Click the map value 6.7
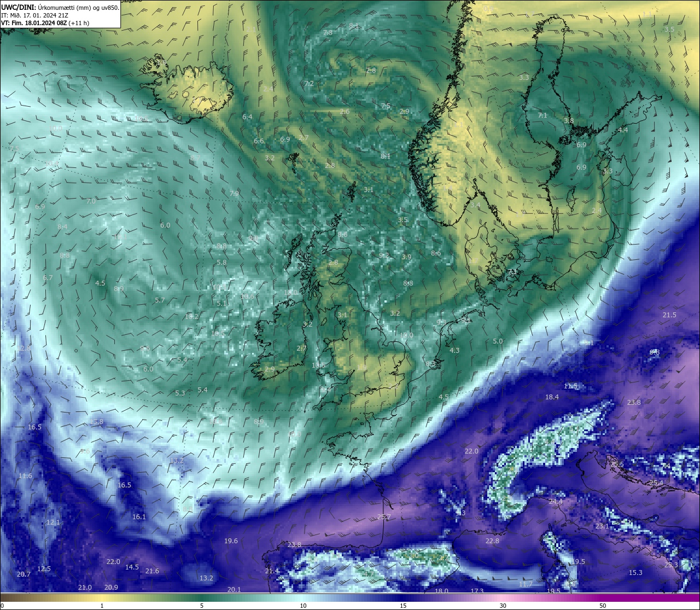The height and width of the screenshot is (610, 700). 48,277
